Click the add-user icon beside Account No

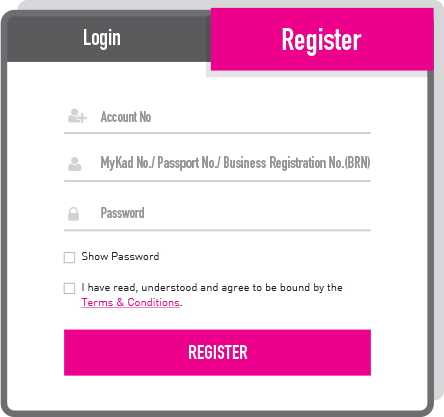point(77,116)
